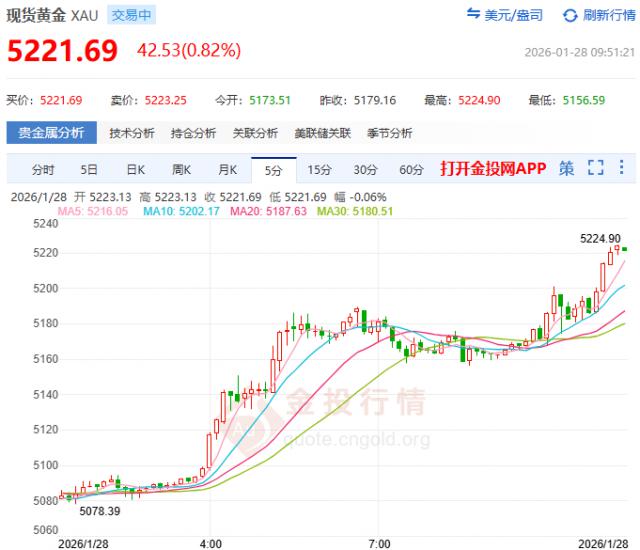Click the 今开 value 5173.51

(270, 100)
